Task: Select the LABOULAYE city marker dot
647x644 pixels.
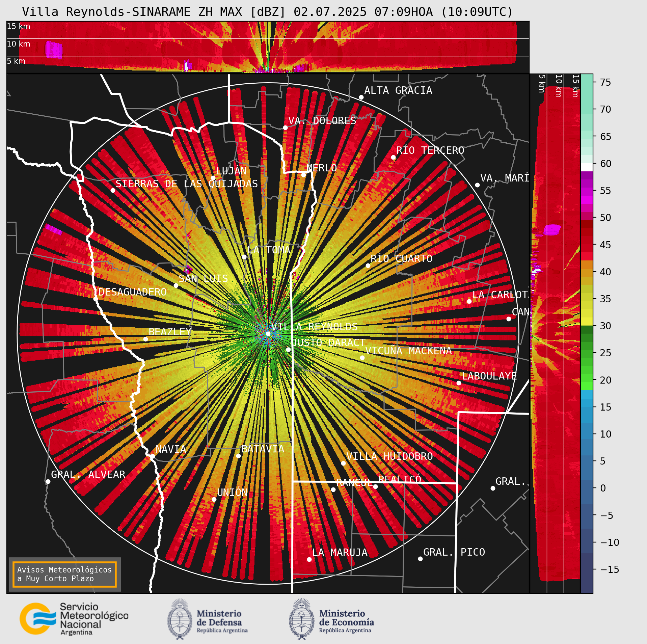Action: [x=459, y=383]
